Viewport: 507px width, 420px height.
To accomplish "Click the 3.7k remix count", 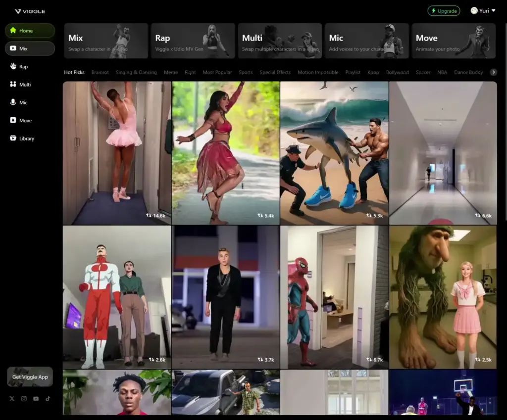I will click(266, 360).
